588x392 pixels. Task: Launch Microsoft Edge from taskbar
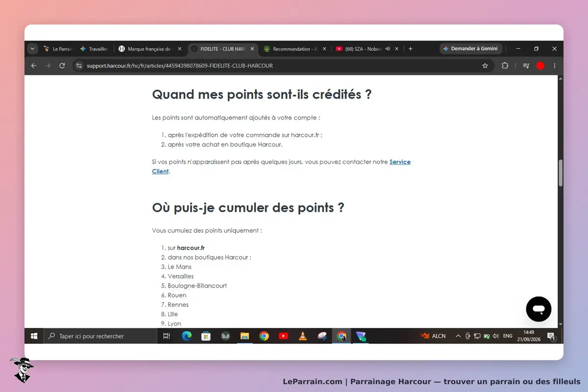point(187,336)
